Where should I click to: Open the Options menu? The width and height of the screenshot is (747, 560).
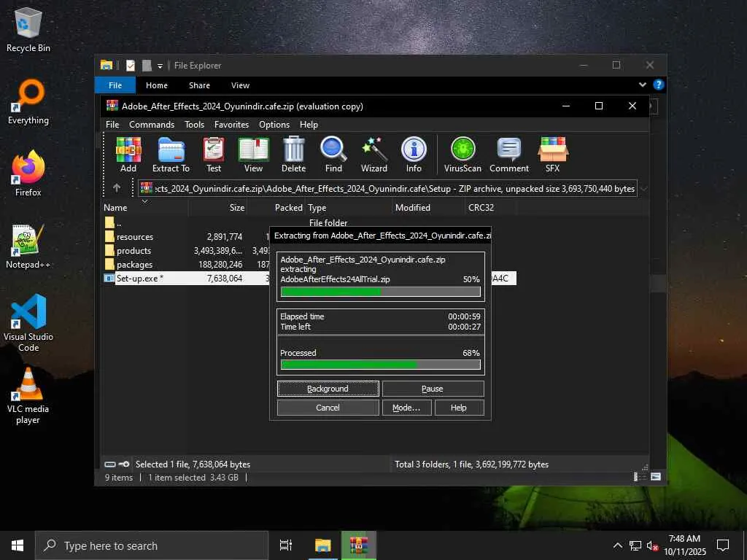click(x=274, y=125)
